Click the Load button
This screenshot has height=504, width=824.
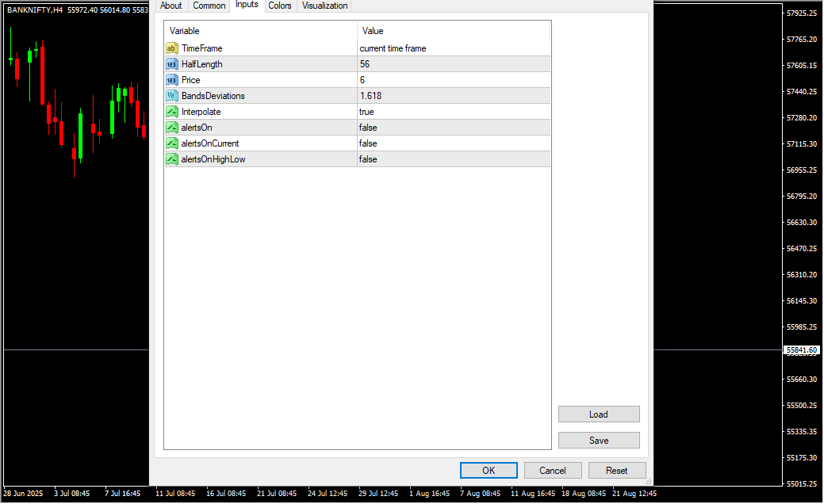[x=599, y=414]
